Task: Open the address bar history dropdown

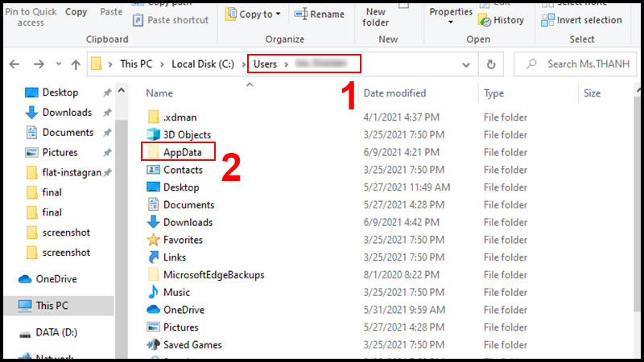Action: tap(466, 64)
